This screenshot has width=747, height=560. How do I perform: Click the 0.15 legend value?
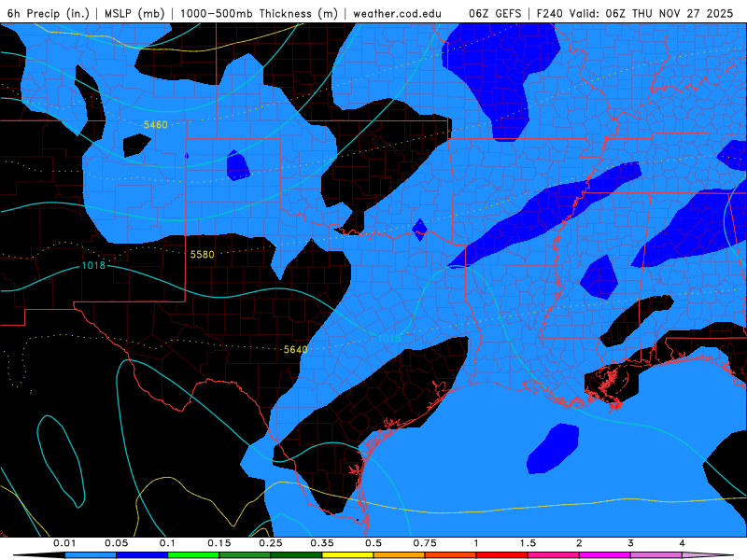coord(219,543)
